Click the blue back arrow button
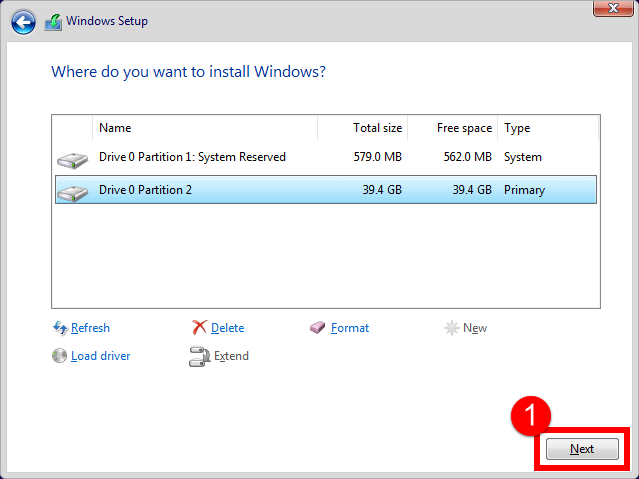639x479 pixels. coord(23,22)
